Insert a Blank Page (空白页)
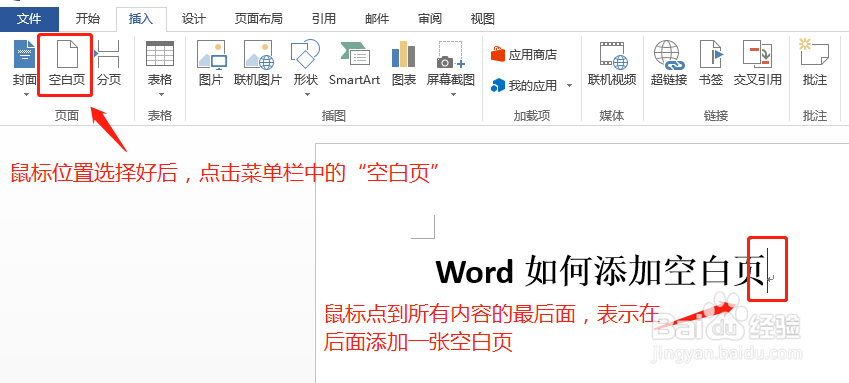The width and height of the screenshot is (849, 383). [x=67, y=63]
